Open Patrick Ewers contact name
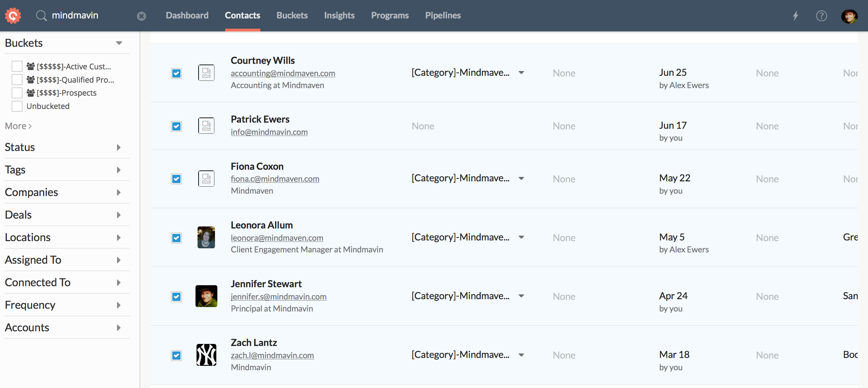Screen dimensions: 868x388 click(260, 119)
